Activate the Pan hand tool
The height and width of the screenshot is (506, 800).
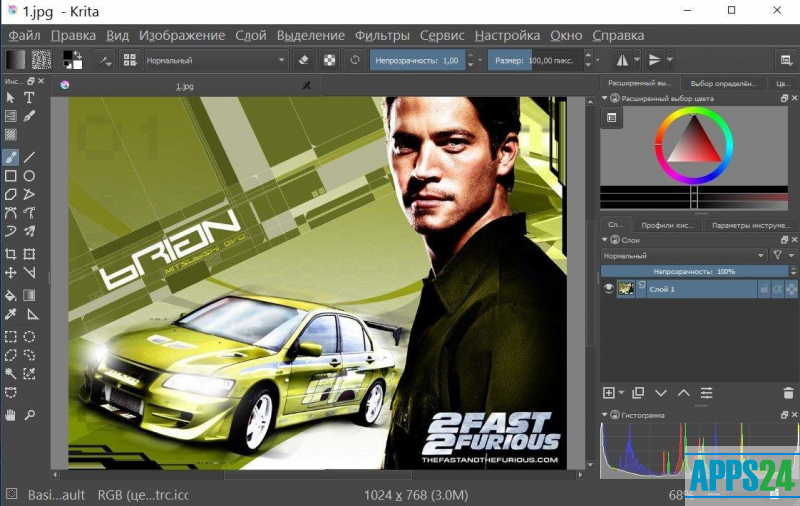[x=10, y=415]
